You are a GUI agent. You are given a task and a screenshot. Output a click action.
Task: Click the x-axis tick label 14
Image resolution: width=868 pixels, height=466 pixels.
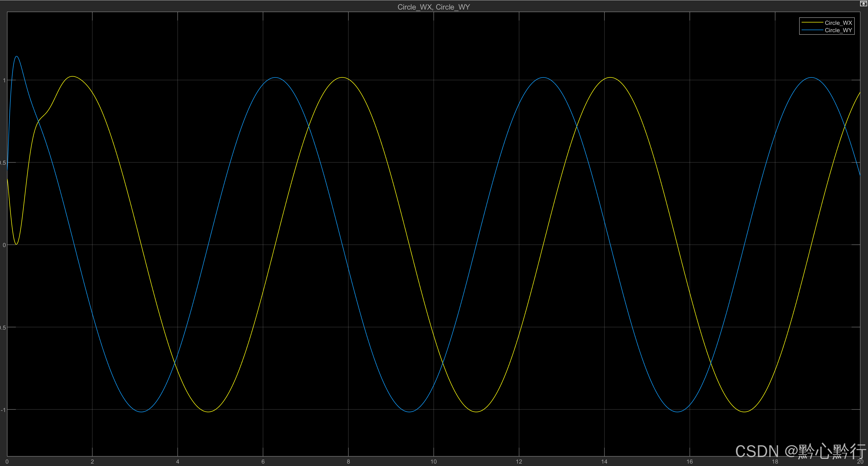604,462
